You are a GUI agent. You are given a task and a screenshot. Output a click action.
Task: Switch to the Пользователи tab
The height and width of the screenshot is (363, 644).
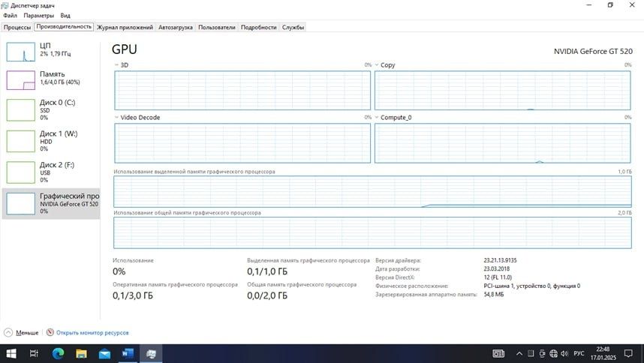click(x=217, y=28)
